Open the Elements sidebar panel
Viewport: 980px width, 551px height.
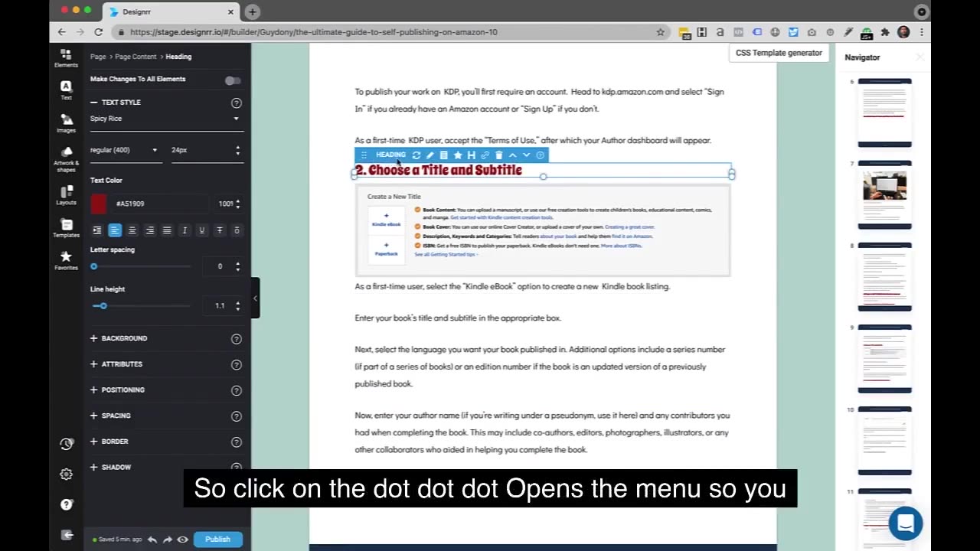coord(66,58)
